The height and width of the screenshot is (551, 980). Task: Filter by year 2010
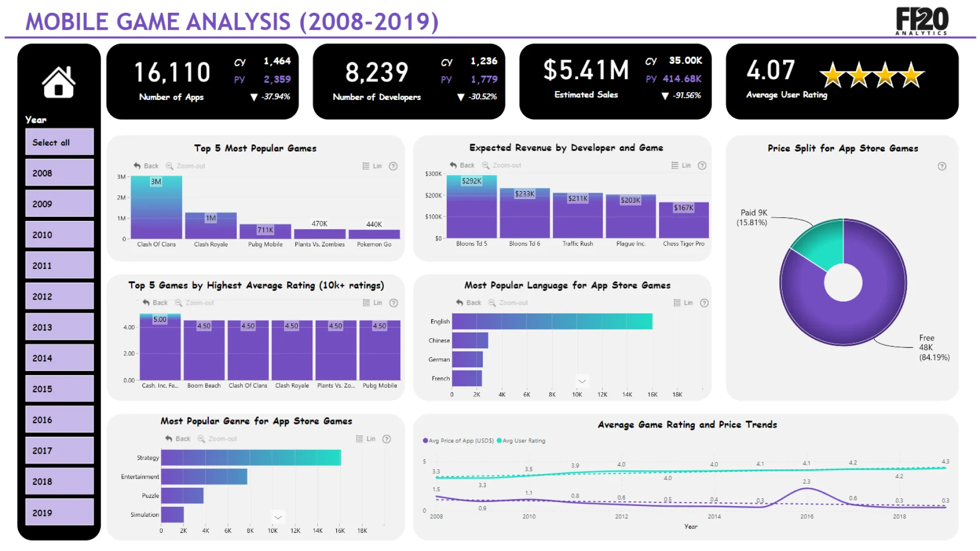[x=60, y=234]
